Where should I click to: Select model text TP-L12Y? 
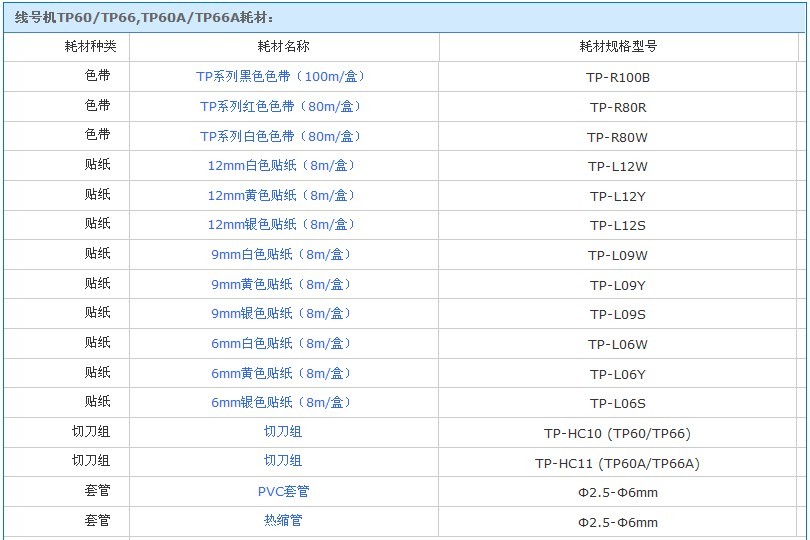(x=618, y=197)
